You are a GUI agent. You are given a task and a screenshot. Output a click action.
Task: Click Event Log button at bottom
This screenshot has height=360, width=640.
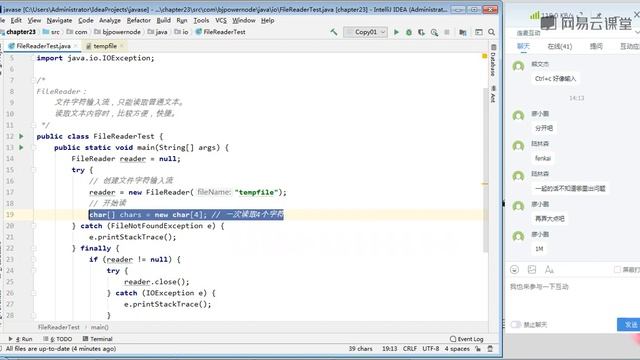click(x=467, y=339)
